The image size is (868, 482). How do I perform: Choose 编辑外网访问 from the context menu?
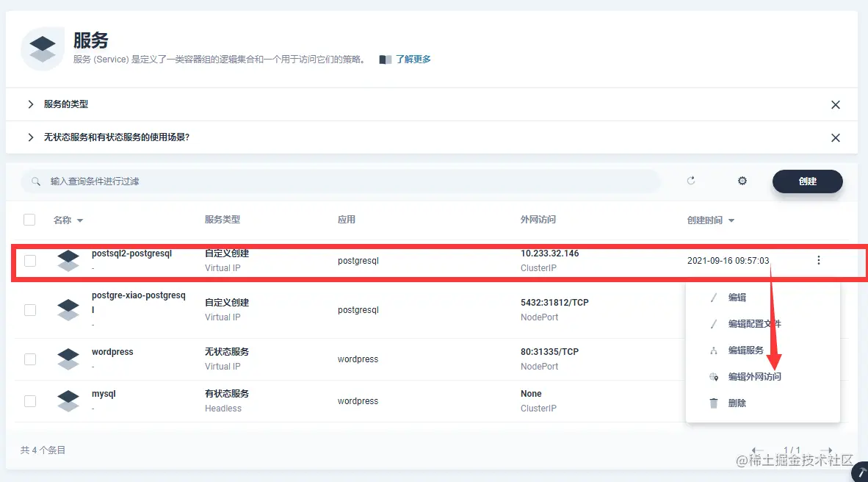click(754, 377)
